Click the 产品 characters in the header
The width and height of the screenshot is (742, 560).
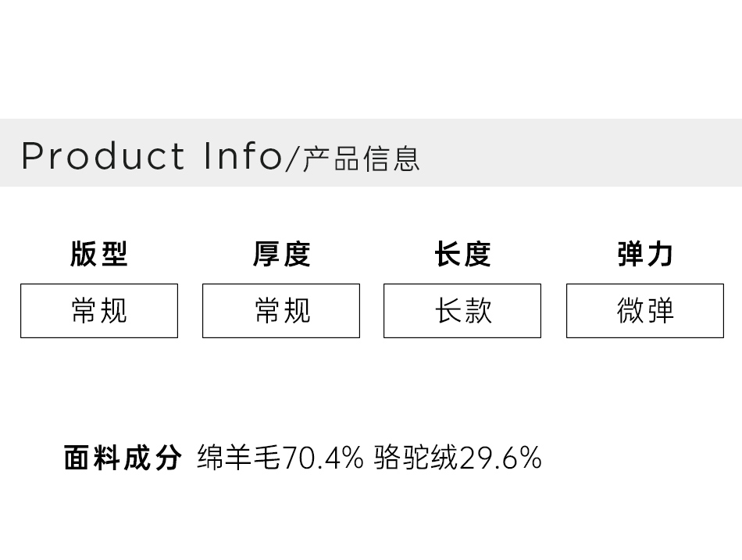(x=330, y=159)
